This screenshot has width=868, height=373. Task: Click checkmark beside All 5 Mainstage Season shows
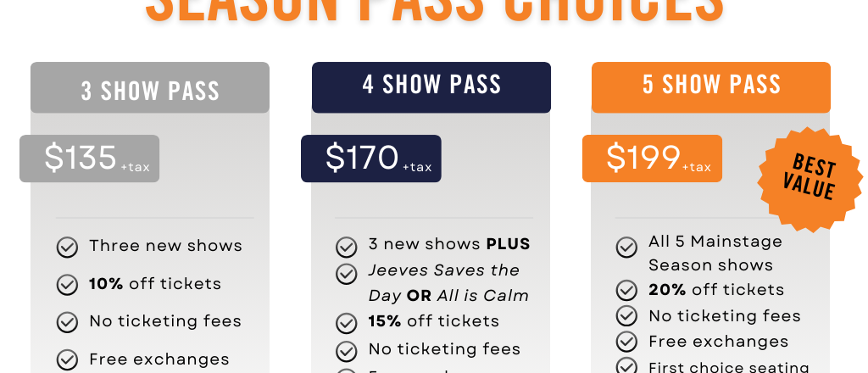tap(626, 248)
